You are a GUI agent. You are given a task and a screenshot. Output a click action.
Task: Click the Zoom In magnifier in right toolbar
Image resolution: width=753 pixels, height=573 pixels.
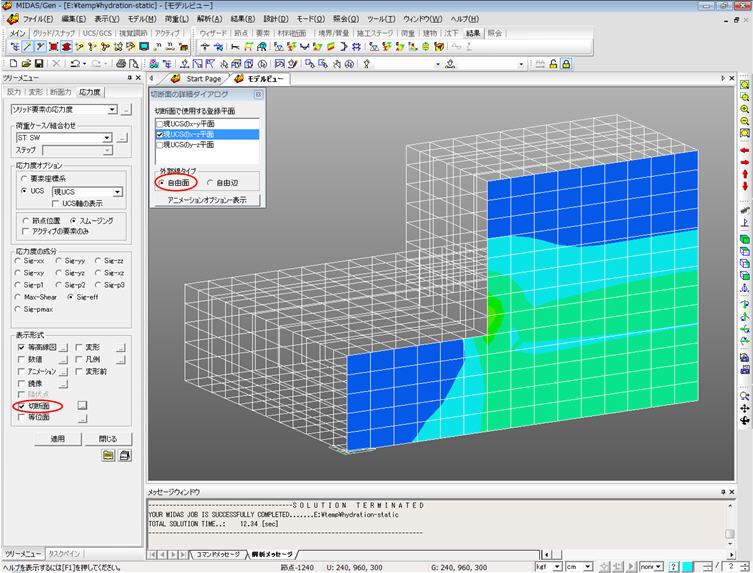click(x=744, y=110)
